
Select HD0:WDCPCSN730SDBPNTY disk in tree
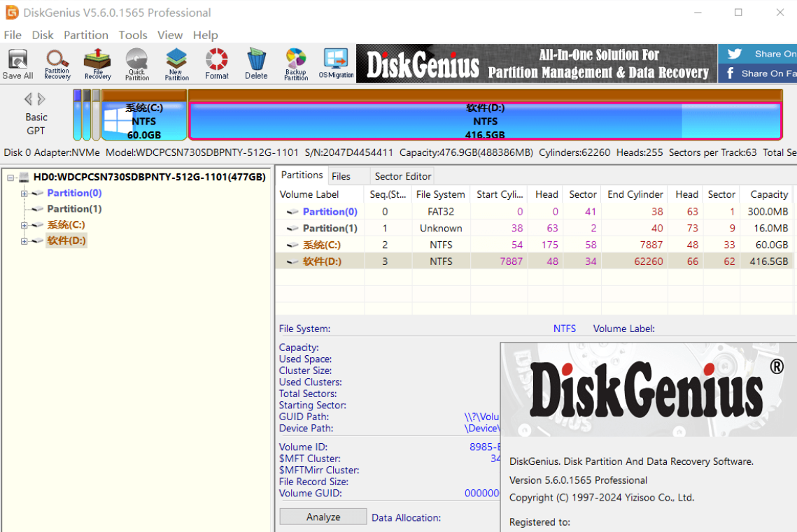click(150, 177)
